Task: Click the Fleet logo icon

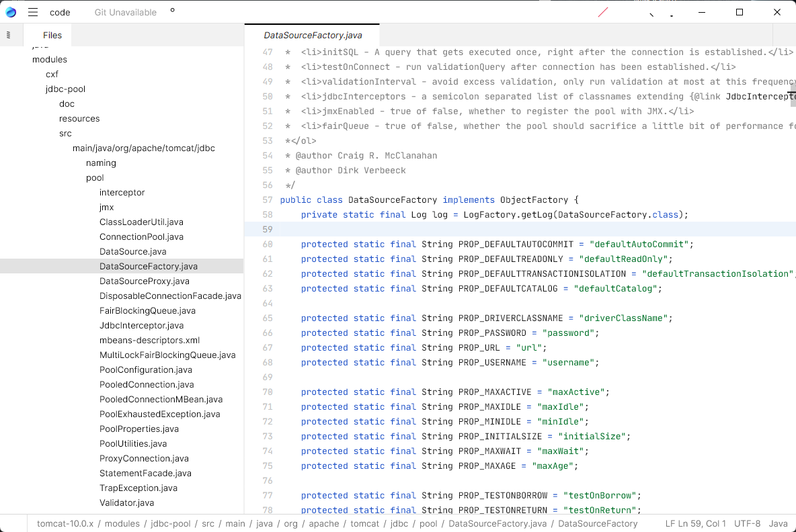Action: click(x=11, y=12)
